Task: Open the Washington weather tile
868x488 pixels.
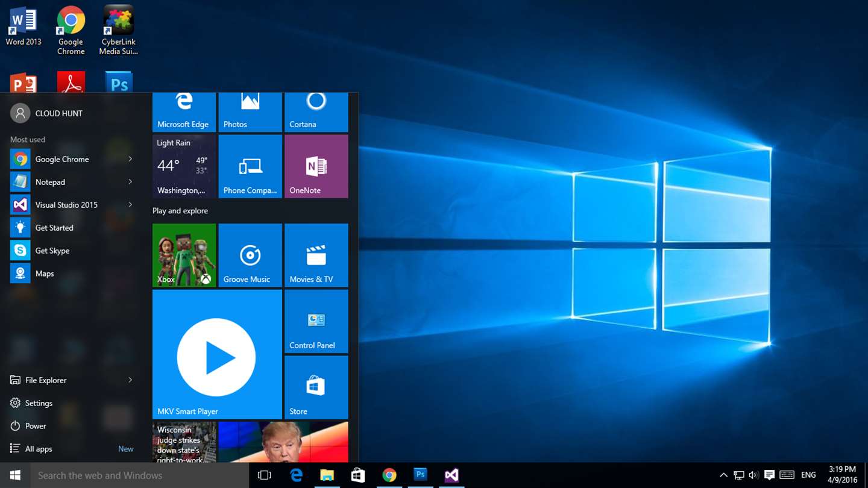Action: 184,166
